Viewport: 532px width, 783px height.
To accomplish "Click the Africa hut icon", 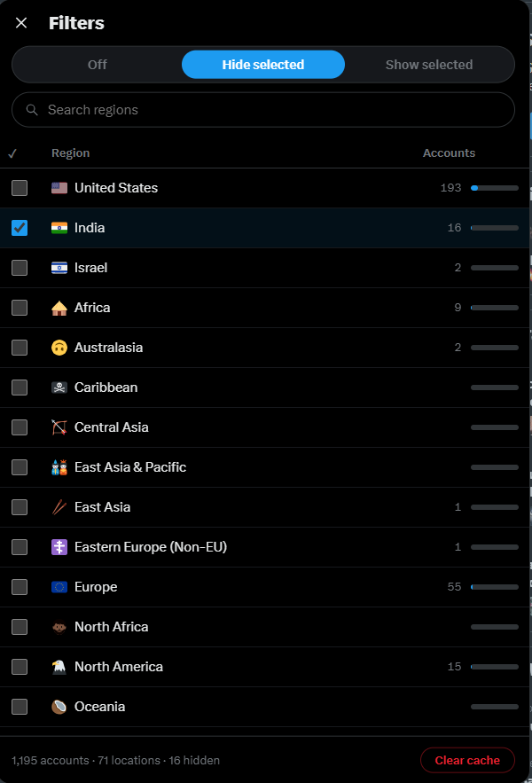I will point(59,308).
